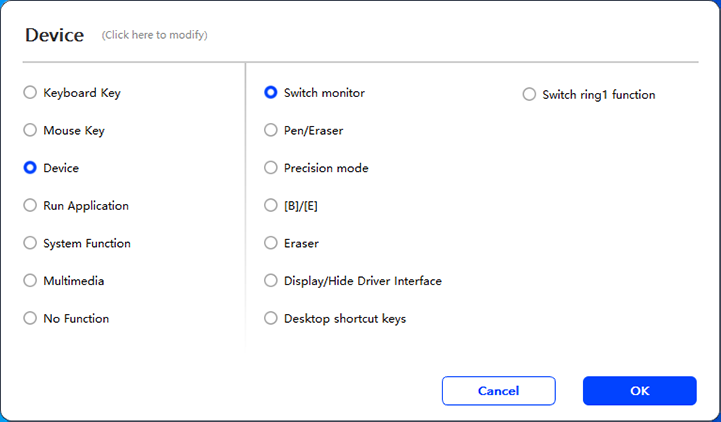
Task: Click the Device title heading
Action: [55, 34]
